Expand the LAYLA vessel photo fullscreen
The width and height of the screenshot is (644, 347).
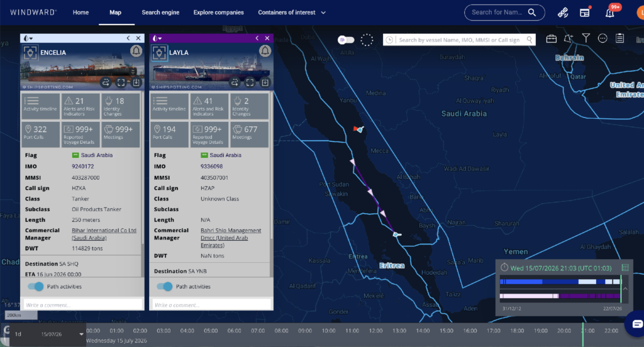point(250,82)
